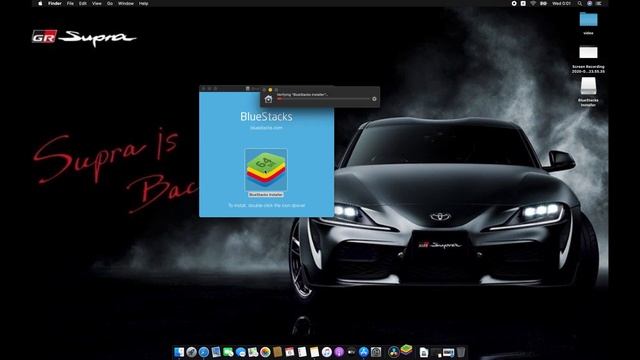Open Podcasts from the Dock
This screenshot has height=360, width=640.
[339, 352]
